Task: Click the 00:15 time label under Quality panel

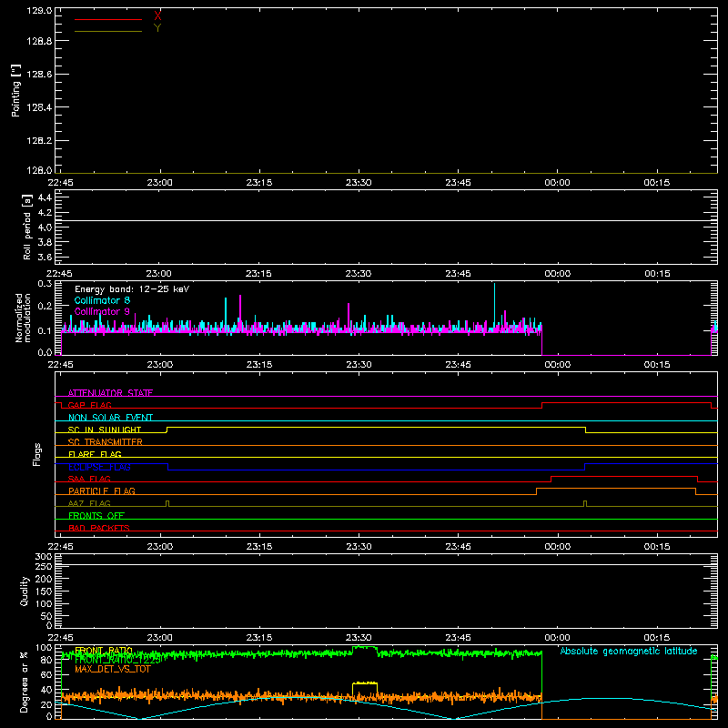Action: pyautogui.click(x=656, y=638)
